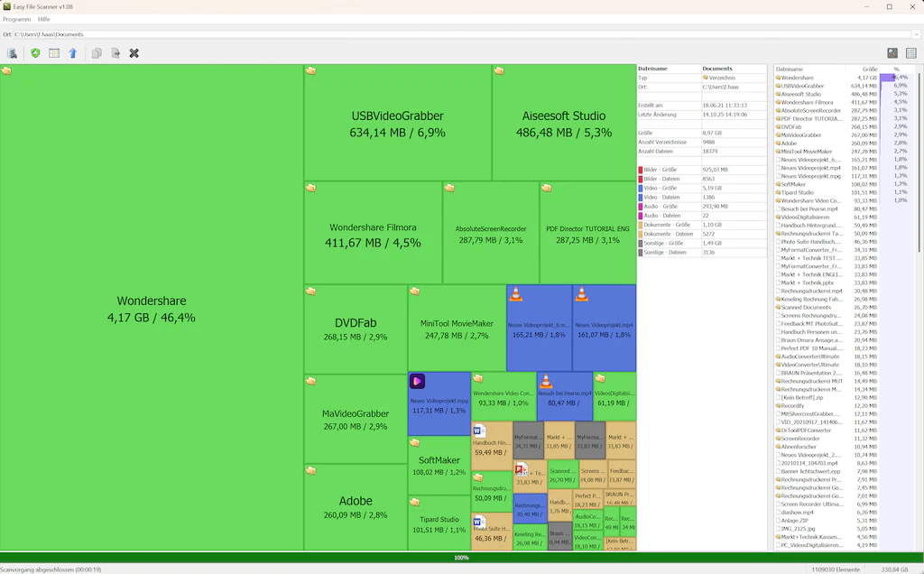
Task: Sort list by Dateiname column header
Action: pyautogui.click(x=790, y=69)
